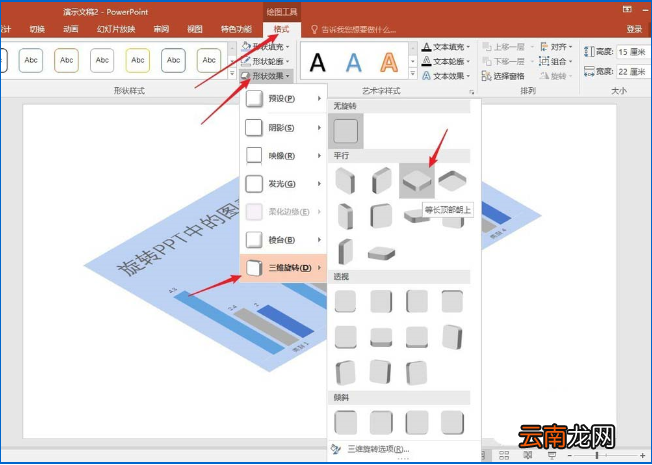Switch to reading view in status bar
This screenshot has width=652, height=465.
[528, 455]
